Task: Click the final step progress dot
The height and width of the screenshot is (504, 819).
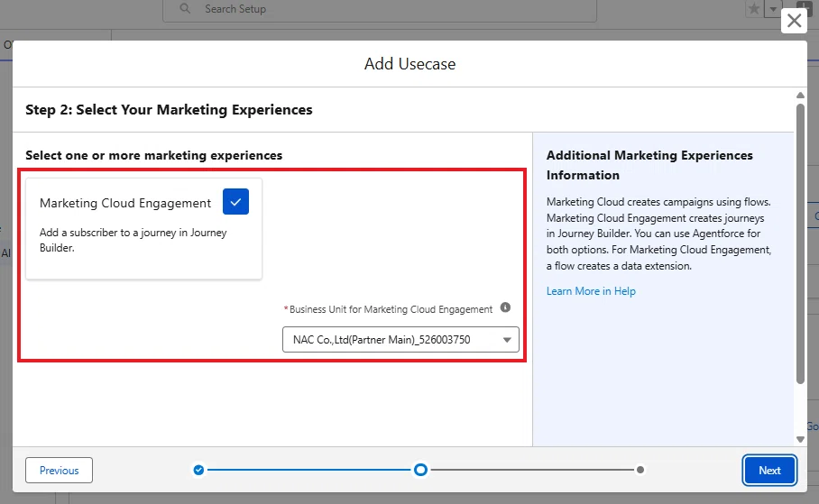Action: (x=640, y=470)
